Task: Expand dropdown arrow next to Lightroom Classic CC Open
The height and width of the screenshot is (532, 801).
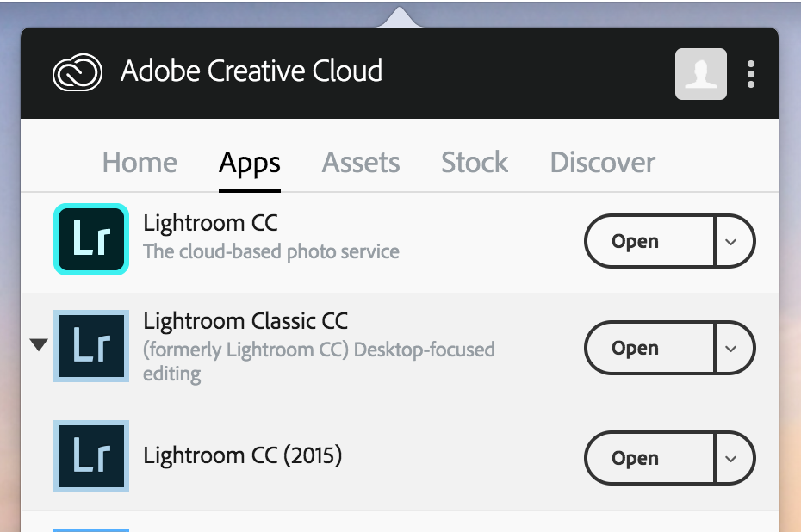Action: pyautogui.click(x=734, y=348)
